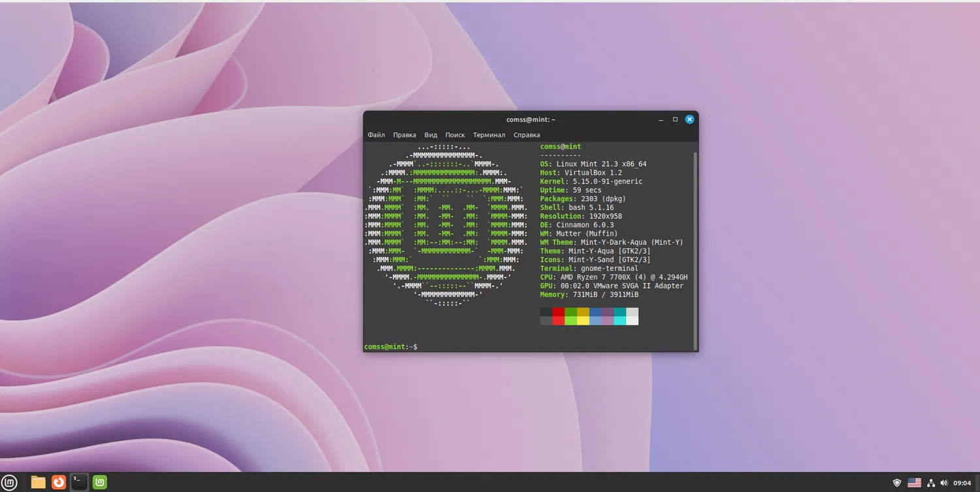Click the bright red block in the color palette
The width and height of the screenshot is (980, 492).
[559, 320]
